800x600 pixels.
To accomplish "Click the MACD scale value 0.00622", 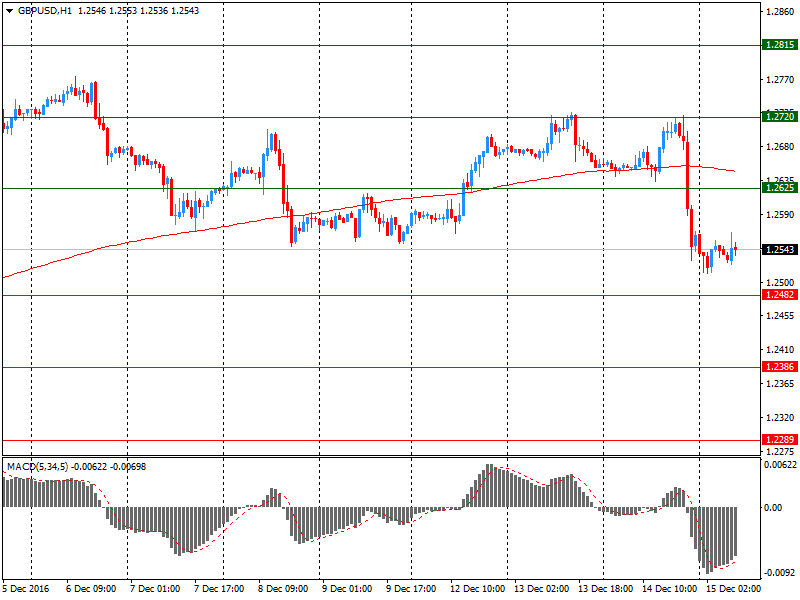I will [780, 465].
